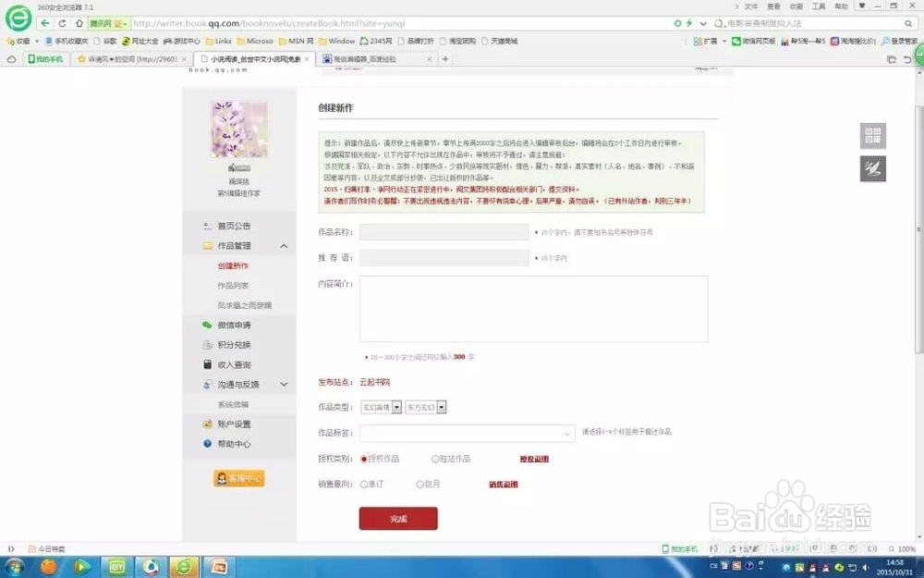
Task: Click the red 完成 submit button
Action: click(397, 519)
